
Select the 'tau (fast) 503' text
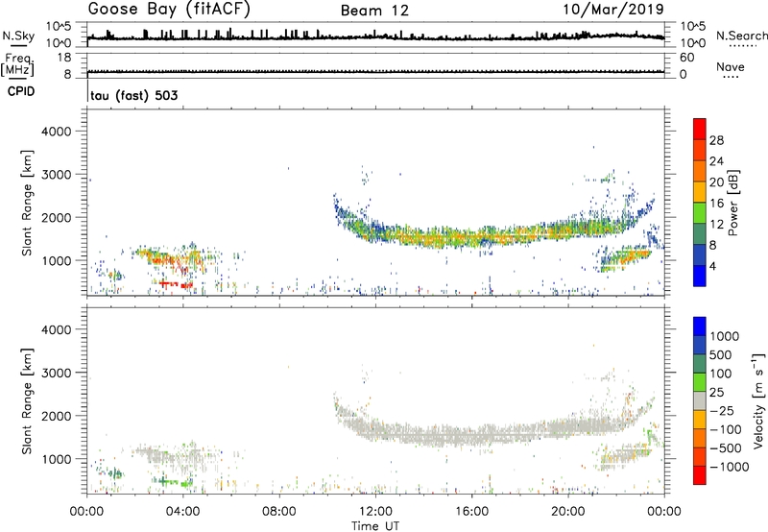(x=134, y=95)
